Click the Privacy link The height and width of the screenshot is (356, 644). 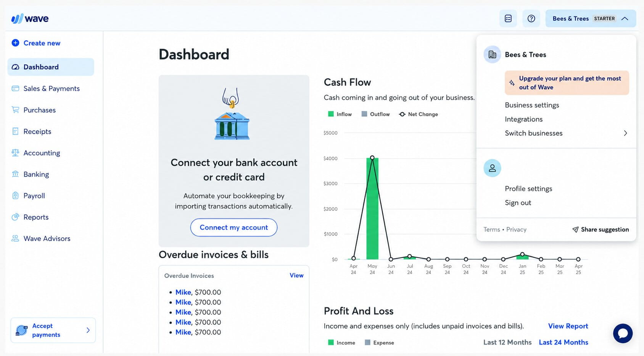pos(516,230)
